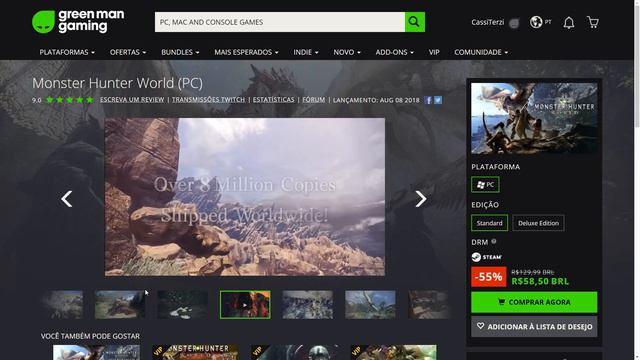640x360 pixels.
Task: Open the CassiTerzi account avatar
Action: click(x=514, y=23)
